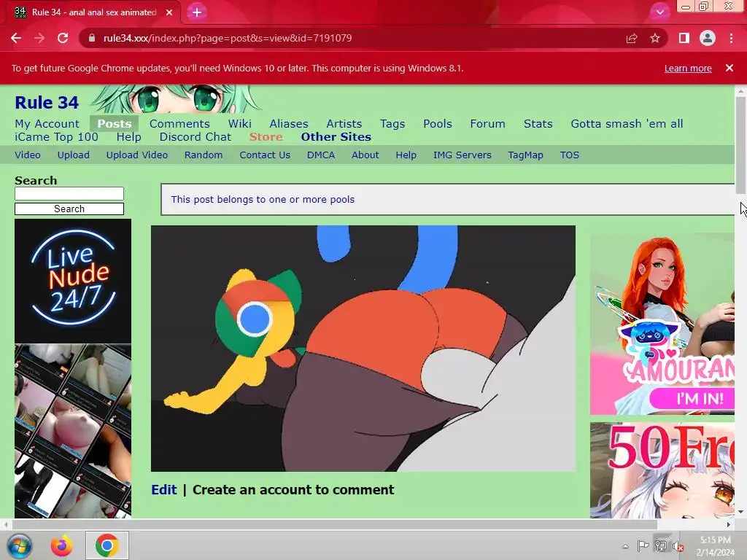The height and width of the screenshot is (560, 747).
Task: Open the Comments section
Action: click(179, 124)
